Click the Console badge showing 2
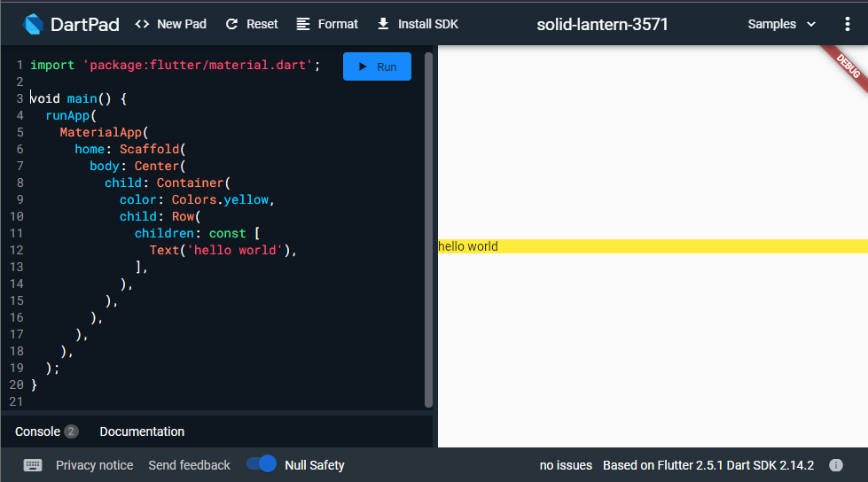The image size is (868, 482). point(71,431)
